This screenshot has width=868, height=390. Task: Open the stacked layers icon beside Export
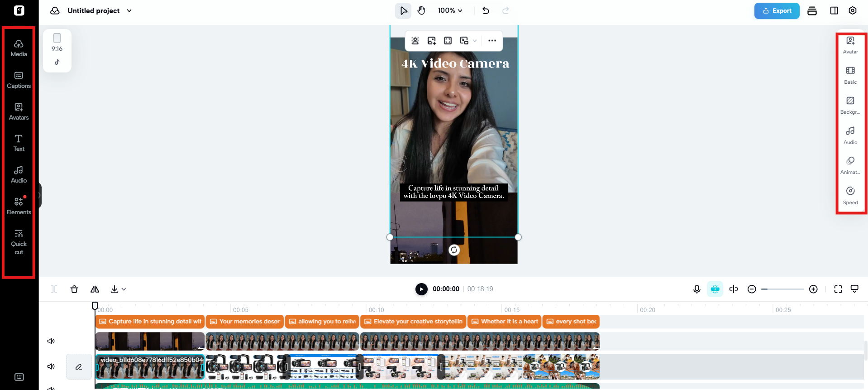(x=812, y=11)
